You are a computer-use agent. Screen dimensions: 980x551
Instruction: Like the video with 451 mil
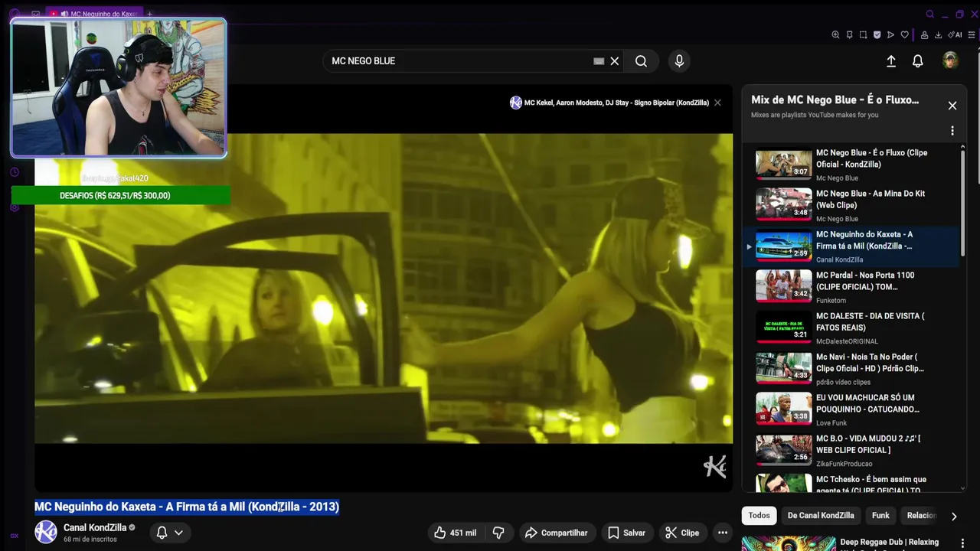(455, 533)
